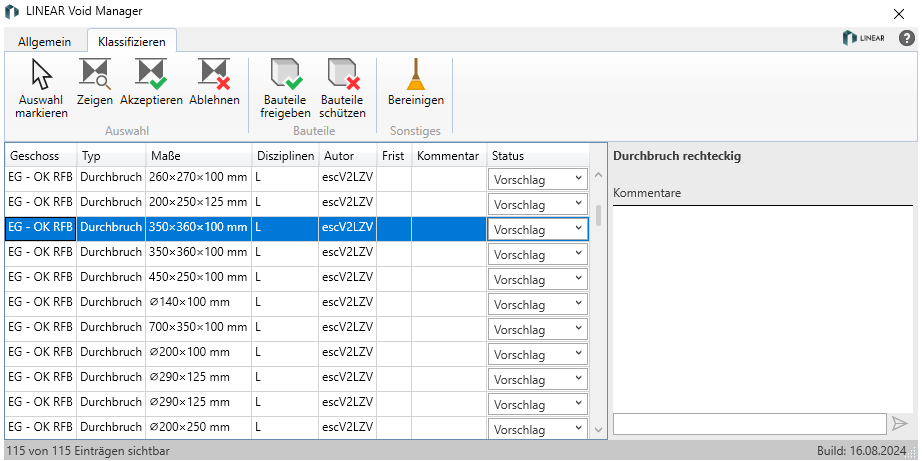Image resolution: width=922 pixels, height=461 pixels.
Task: Open help via question mark icon
Action: pos(907,38)
